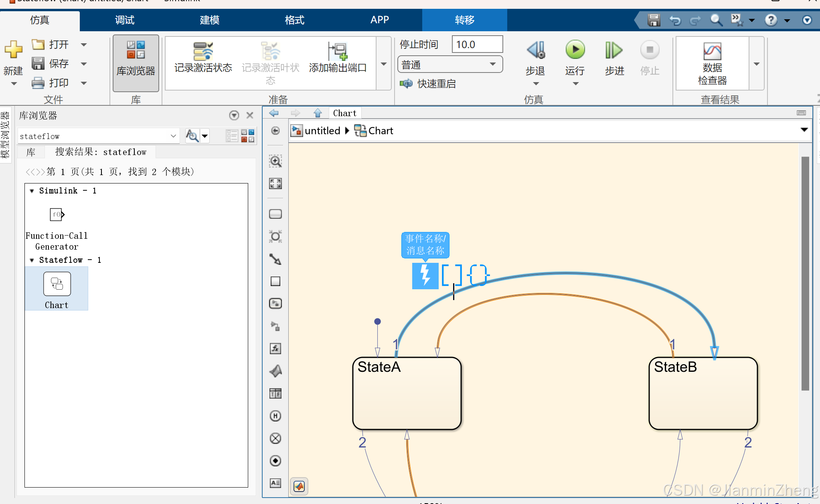Collapse the Stateflow - 1 tree section

32,260
